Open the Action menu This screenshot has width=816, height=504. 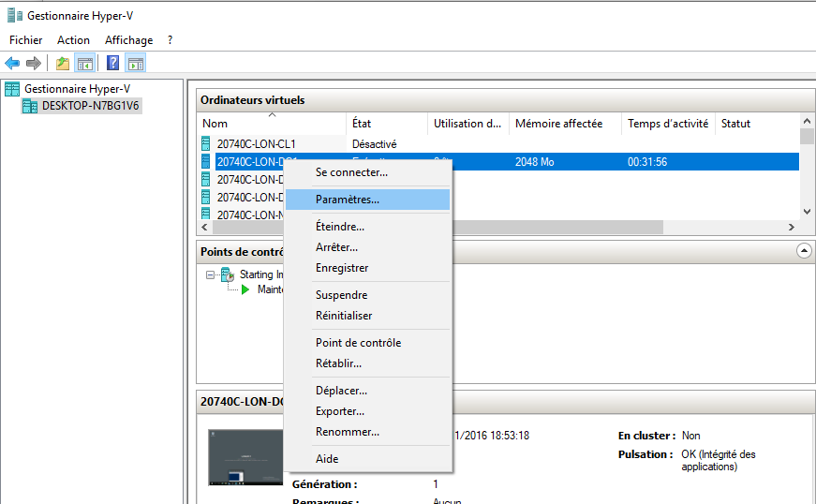73,40
